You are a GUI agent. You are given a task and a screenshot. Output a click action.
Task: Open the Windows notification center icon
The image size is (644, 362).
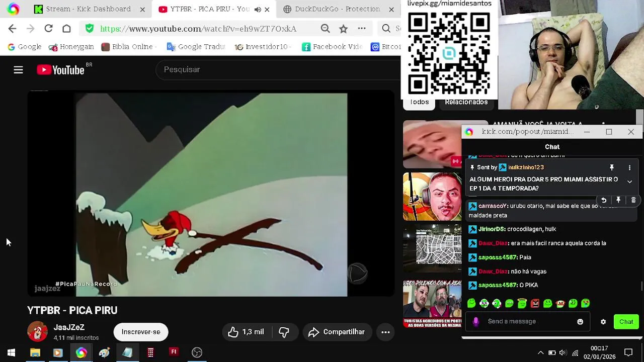pyautogui.click(x=628, y=352)
